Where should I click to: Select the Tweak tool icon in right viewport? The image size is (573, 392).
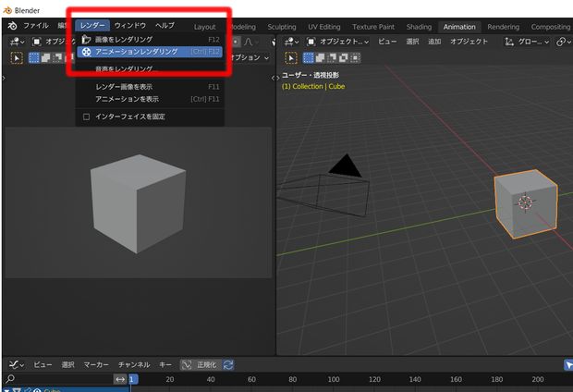tap(289, 57)
